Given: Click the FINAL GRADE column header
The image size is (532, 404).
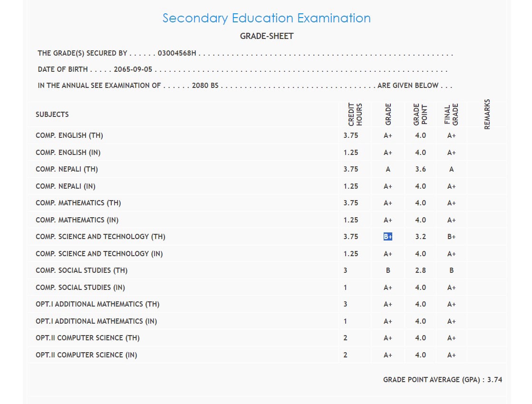Looking at the screenshot, I should tap(451, 115).
